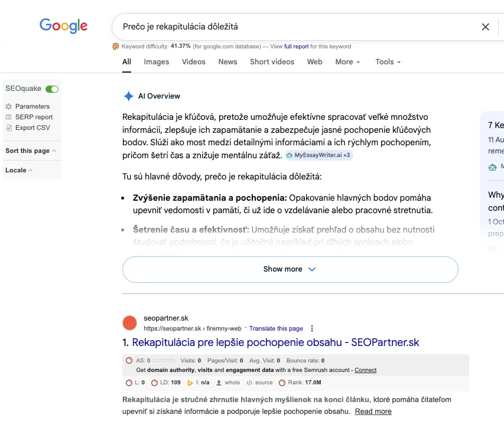Click the SERP report table icon

tap(9, 117)
